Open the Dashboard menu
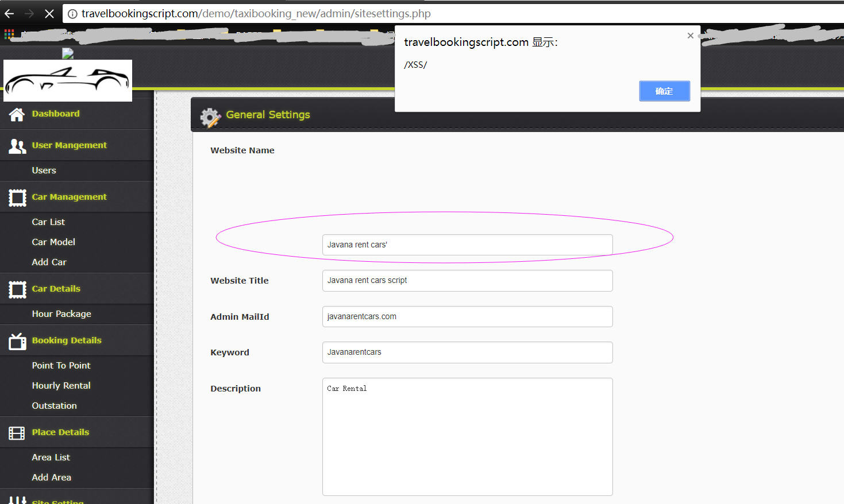 (x=56, y=114)
